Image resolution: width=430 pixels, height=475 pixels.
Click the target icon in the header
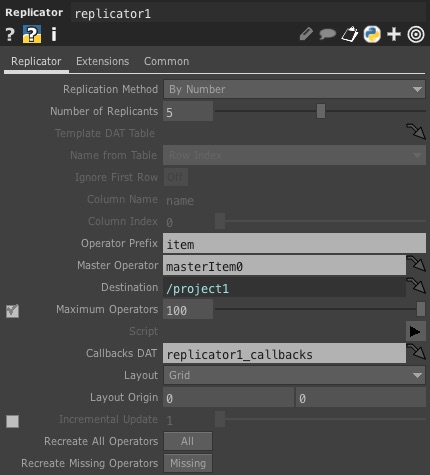click(x=416, y=34)
